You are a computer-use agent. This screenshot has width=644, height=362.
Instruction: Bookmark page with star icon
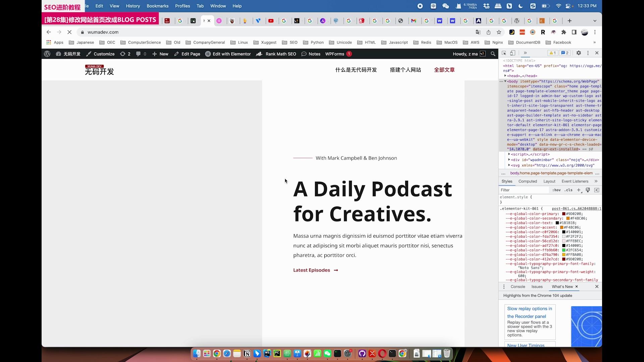499,32
